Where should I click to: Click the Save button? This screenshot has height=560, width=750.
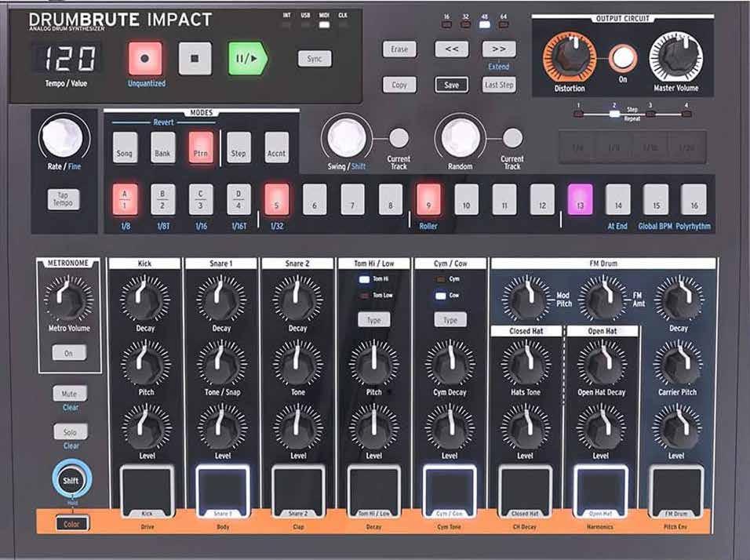click(452, 85)
